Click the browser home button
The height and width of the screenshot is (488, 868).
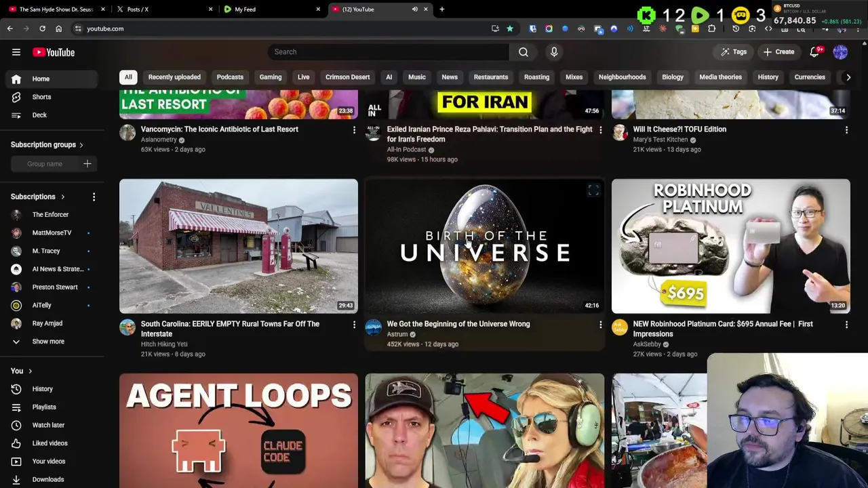click(58, 28)
